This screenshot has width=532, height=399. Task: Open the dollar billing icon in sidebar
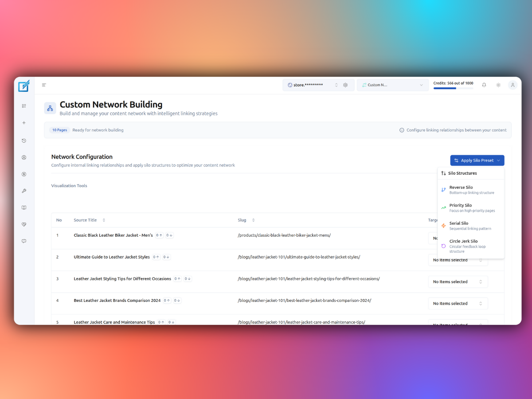[24, 174]
